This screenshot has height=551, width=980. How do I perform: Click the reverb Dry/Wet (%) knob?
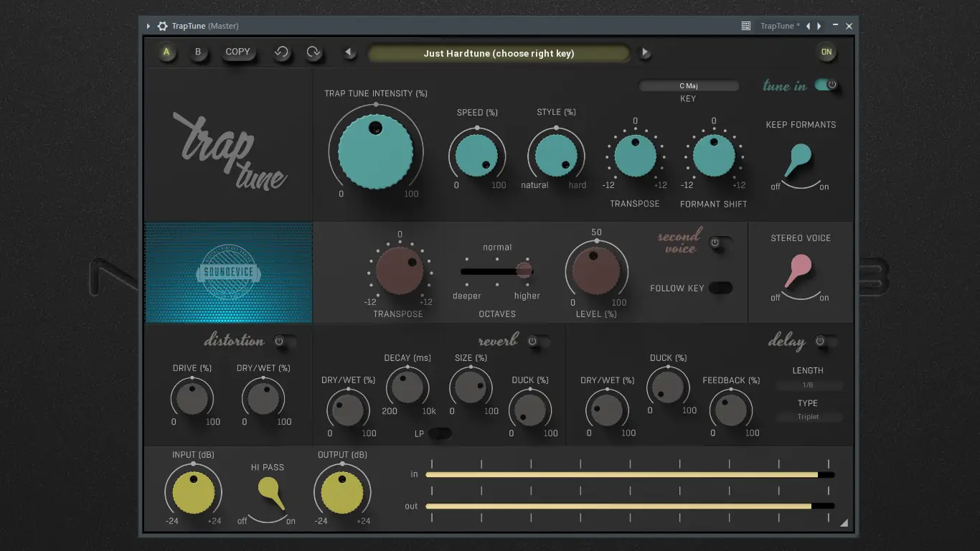coord(348,410)
